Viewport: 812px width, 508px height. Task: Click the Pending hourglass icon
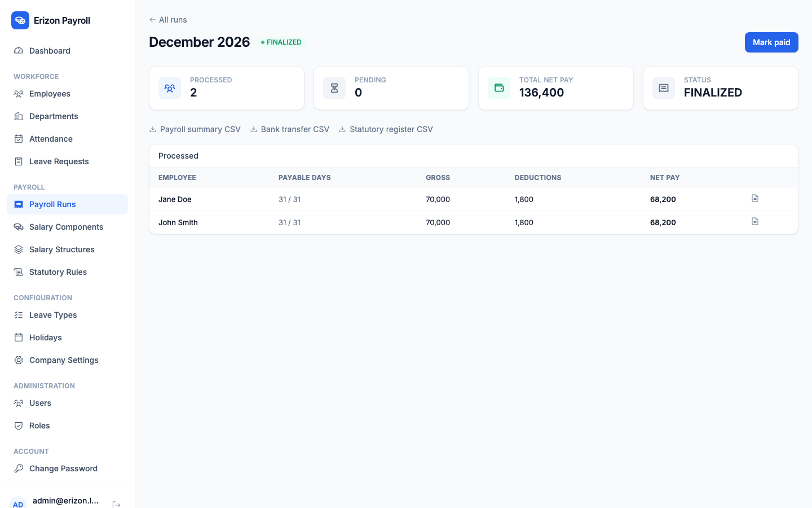click(x=334, y=88)
